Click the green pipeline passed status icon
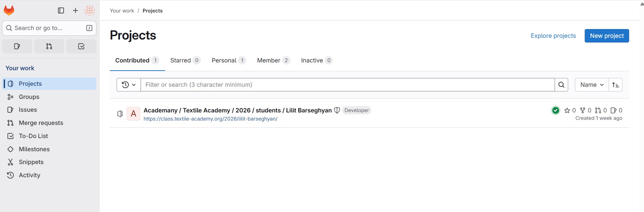Viewport: 644px width, 212px height. (x=556, y=110)
